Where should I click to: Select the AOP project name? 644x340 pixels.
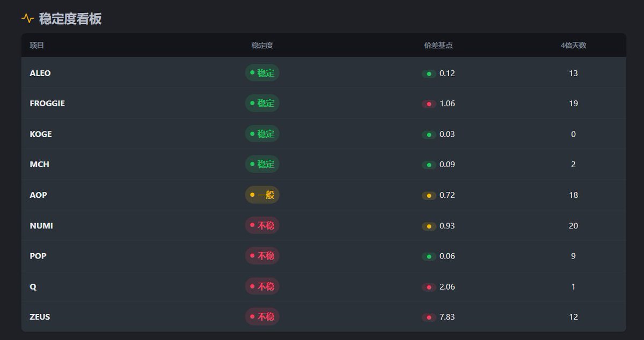(x=38, y=195)
